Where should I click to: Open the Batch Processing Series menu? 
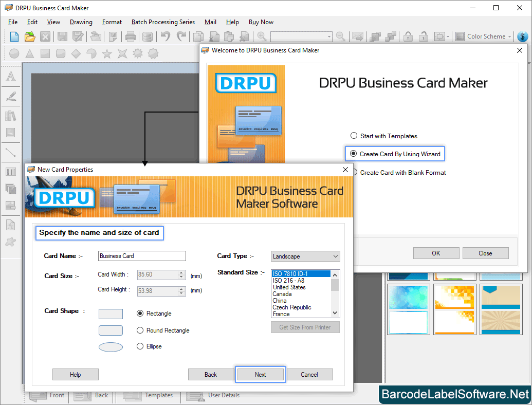point(163,22)
